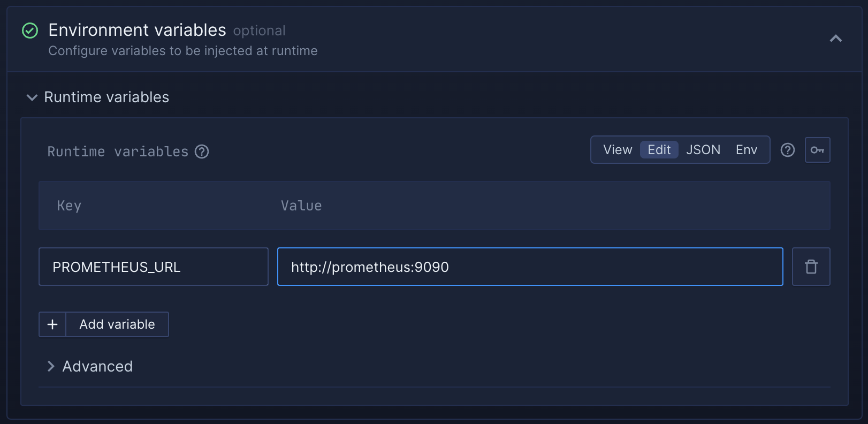Viewport: 868px width, 424px height.
Task: Switch to the JSON tab
Action: (703, 150)
